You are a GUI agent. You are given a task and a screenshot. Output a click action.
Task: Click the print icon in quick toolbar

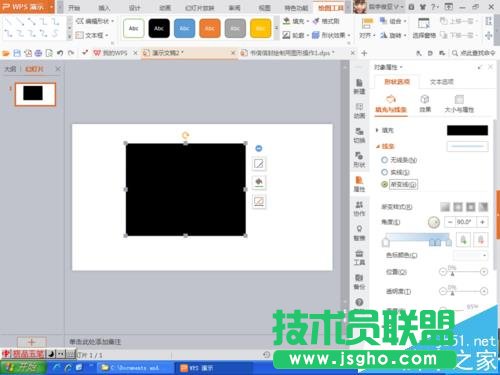point(38,53)
